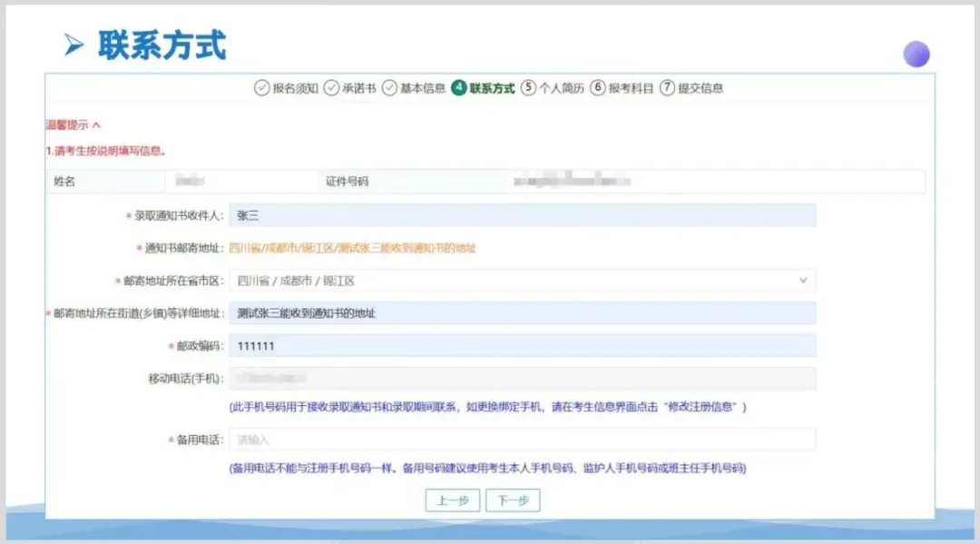
Task: Click the 上一步 button
Action: pyautogui.click(x=453, y=500)
